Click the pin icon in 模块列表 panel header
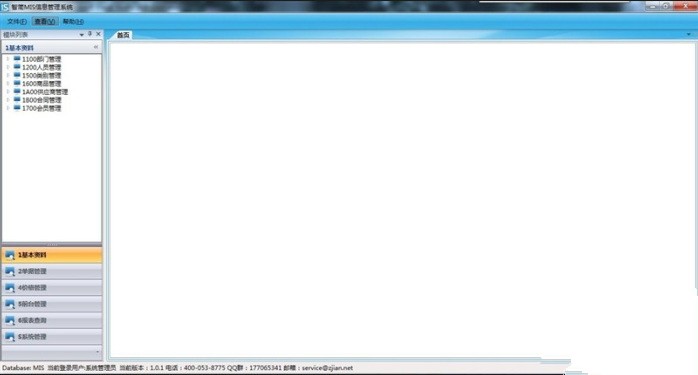This screenshot has width=698, height=375. point(90,34)
